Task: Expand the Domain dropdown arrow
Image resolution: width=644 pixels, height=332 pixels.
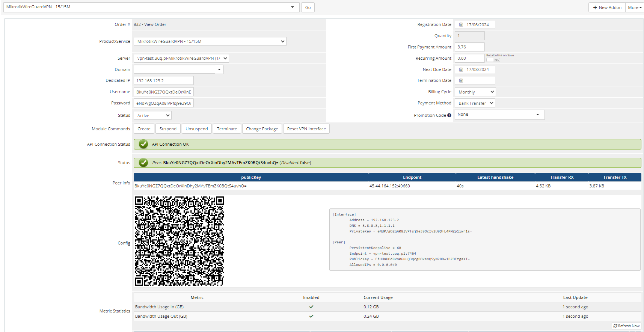Action: [x=219, y=69]
